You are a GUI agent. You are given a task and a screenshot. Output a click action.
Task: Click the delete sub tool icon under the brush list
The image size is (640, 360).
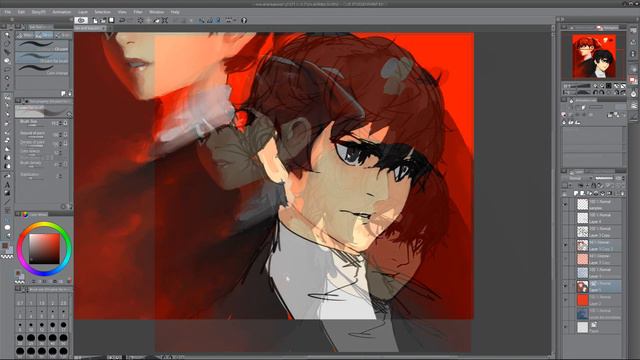[x=69, y=93]
